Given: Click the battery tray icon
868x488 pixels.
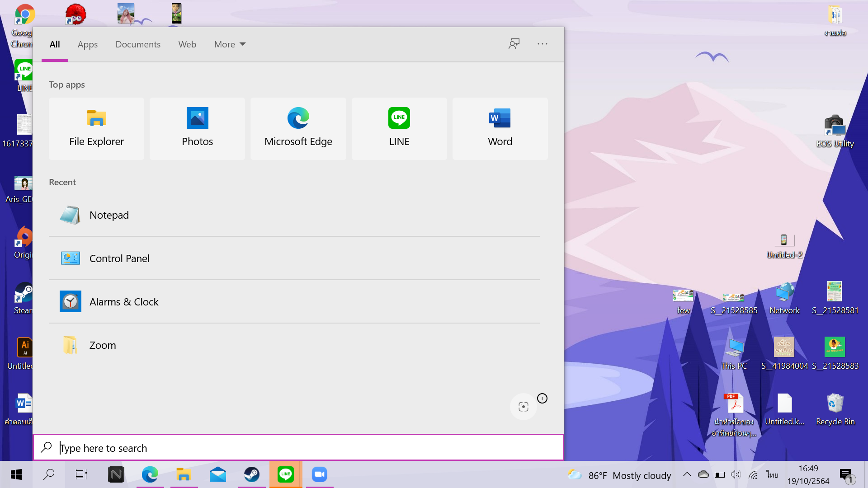Looking at the screenshot, I should coord(720,474).
